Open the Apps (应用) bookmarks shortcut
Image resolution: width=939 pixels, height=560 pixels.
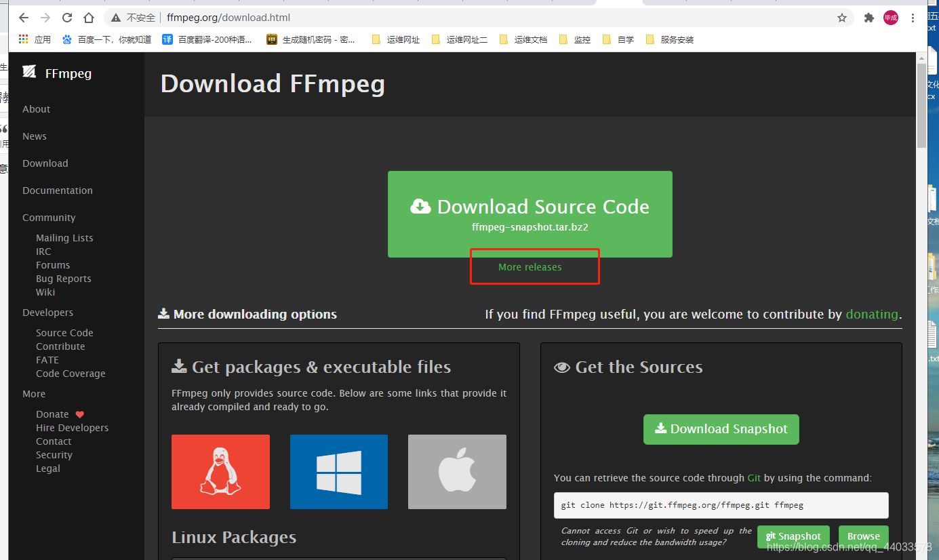pos(35,39)
